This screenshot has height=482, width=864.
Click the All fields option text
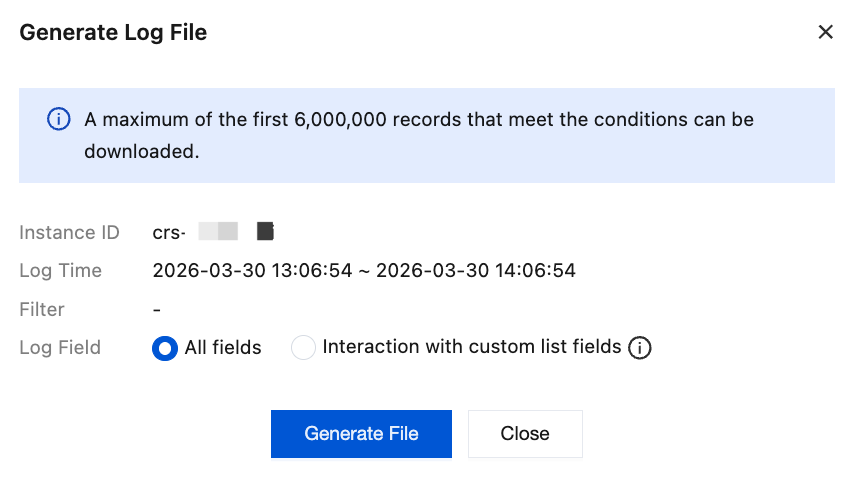(x=223, y=348)
